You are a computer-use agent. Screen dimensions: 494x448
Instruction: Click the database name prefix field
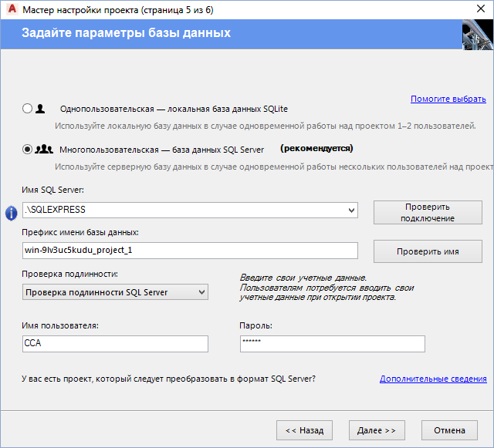[x=190, y=251]
